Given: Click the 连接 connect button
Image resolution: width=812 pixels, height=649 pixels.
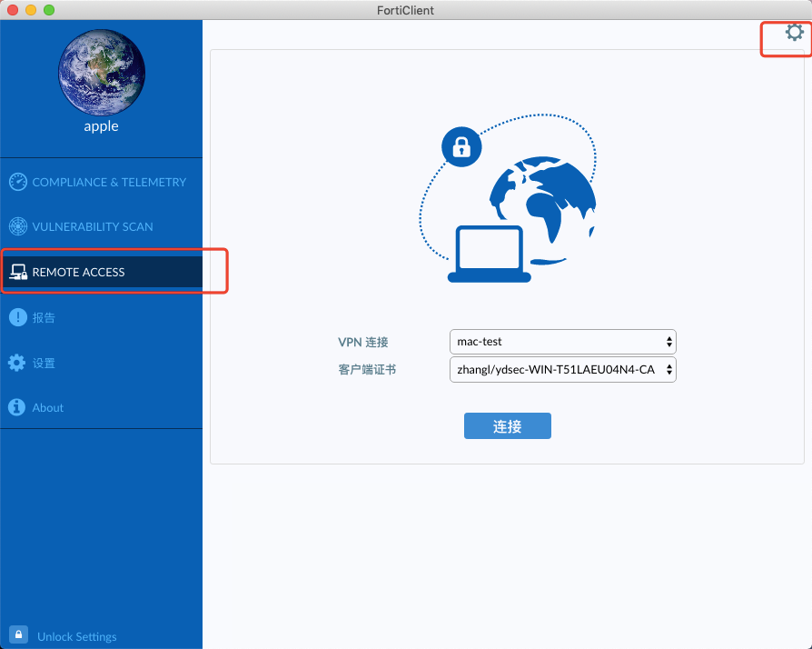Looking at the screenshot, I should [x=508, y=426].
